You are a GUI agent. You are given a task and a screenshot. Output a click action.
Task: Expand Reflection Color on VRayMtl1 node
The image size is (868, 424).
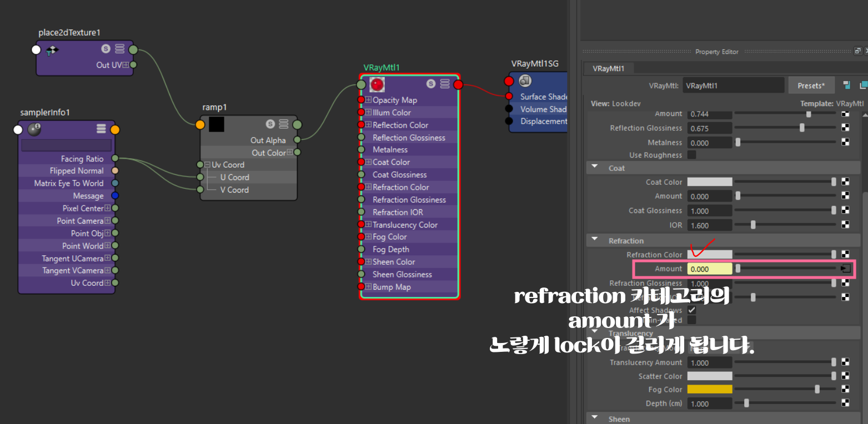368,125
